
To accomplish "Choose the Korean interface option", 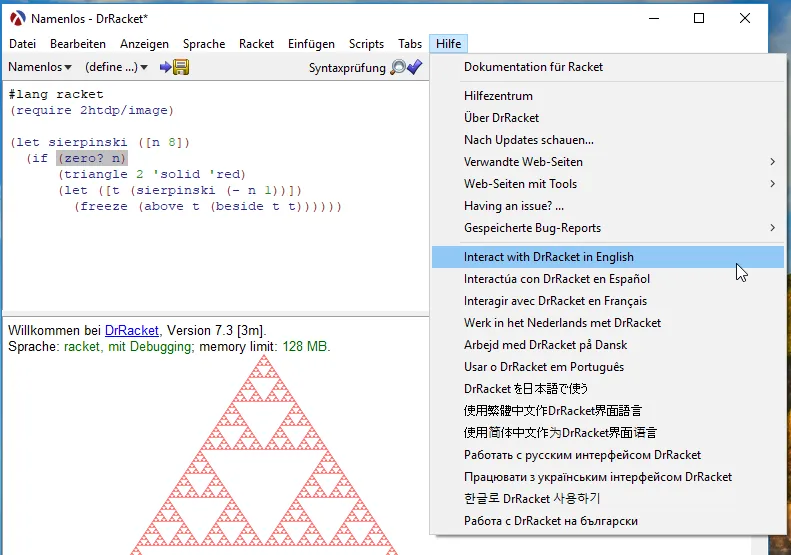I will pyautogui.click(x=608, y=499).
